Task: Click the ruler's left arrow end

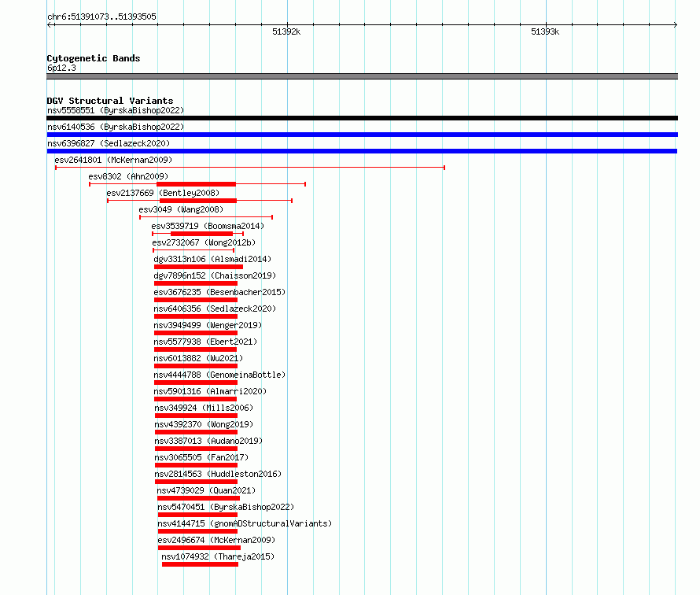Action: click(50, 25)
